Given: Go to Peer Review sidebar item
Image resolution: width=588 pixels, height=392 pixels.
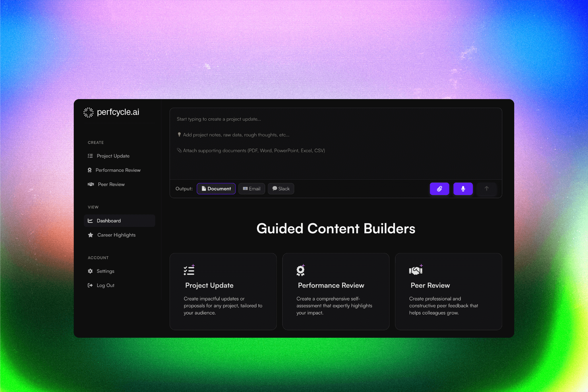Looking at the screenshot, I should (111, 184).
